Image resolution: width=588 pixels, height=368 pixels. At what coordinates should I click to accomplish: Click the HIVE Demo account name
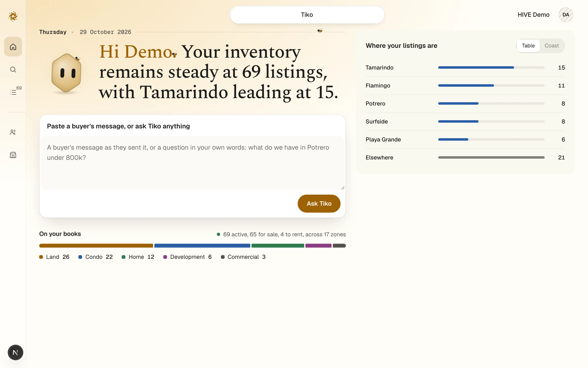(533, 15)
